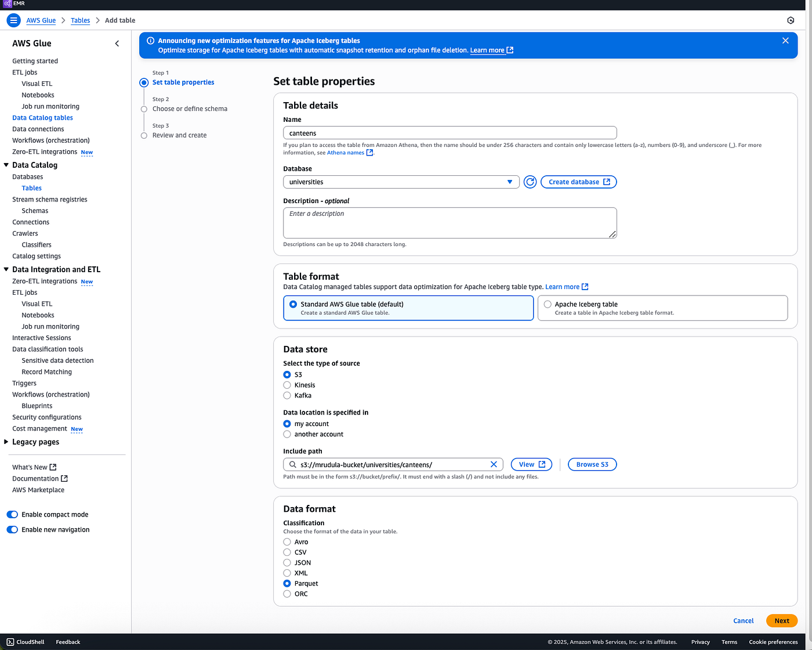
Task: Select Standard AWS Glue table format
Action: coord(408,308)
